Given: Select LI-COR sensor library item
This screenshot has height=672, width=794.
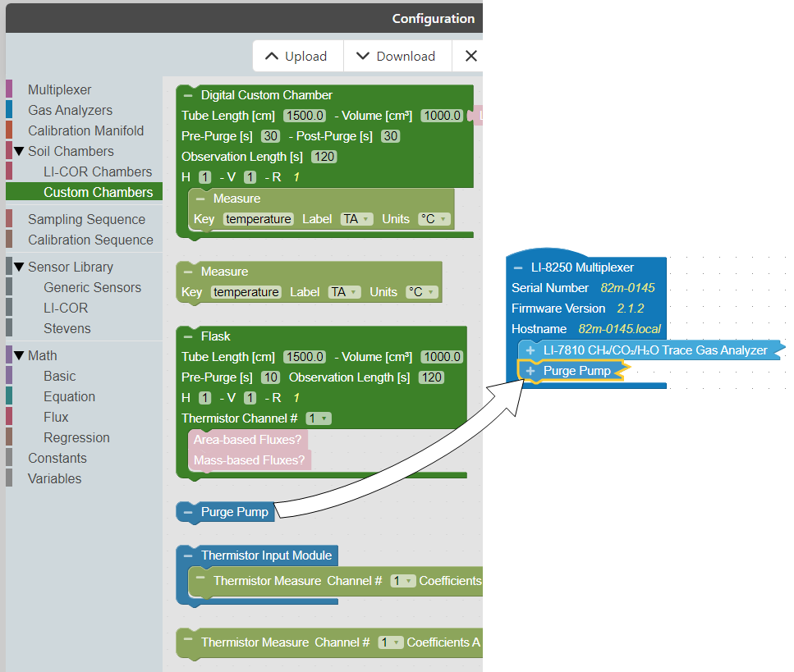Looking at the screenshot, I should tap(66, 308).
